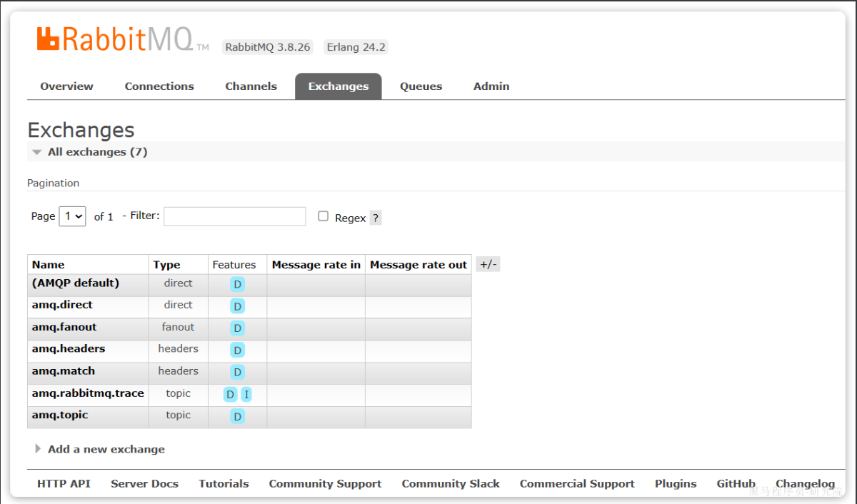Open the Page number dropdown
Viewport: 857px width, 504px height.
click(72, 216)
